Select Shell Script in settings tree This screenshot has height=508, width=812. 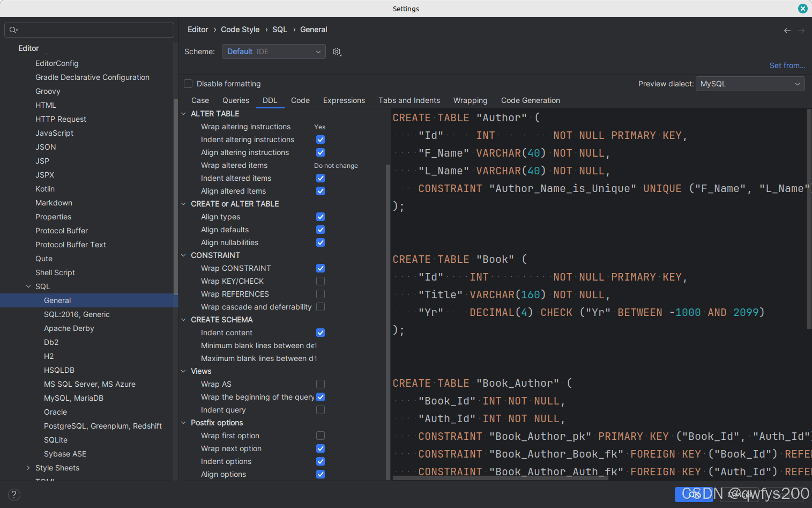coord(55,273)
